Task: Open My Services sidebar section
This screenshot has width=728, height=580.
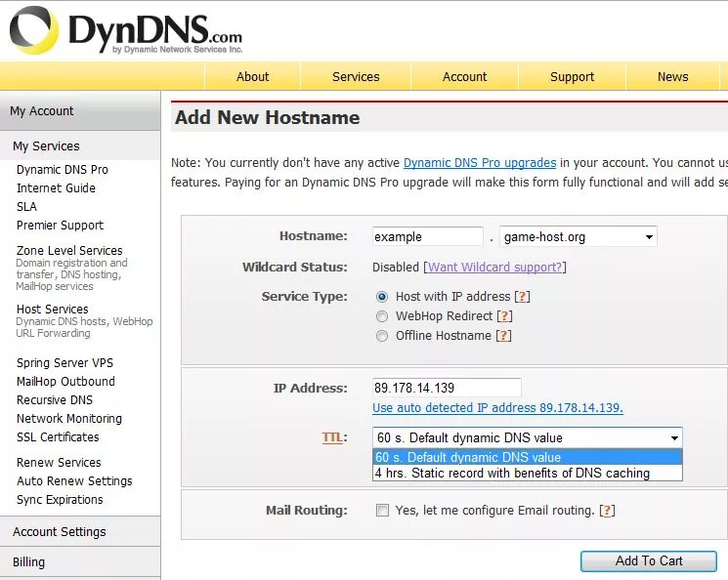Action: pos(80,146)
